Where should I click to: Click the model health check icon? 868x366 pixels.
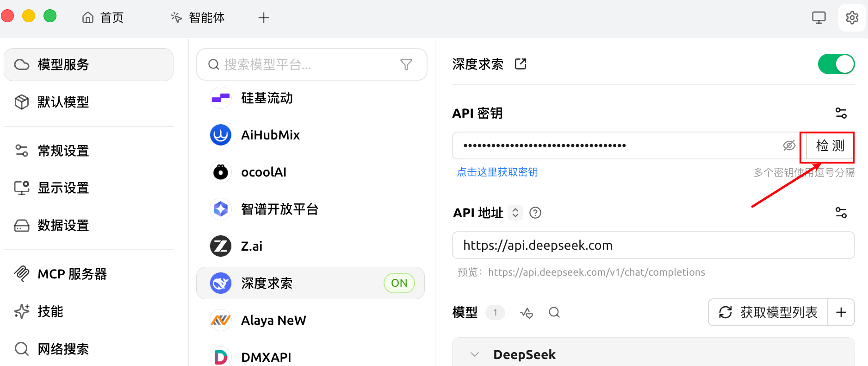pyautogui.click(x=527, y=313)
